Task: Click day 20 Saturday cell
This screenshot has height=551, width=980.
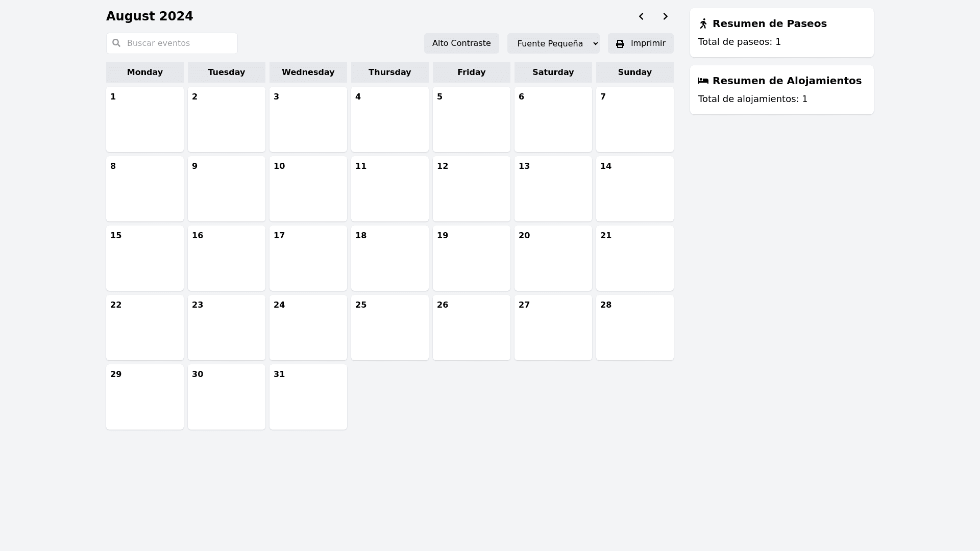Action: (553, 258)
